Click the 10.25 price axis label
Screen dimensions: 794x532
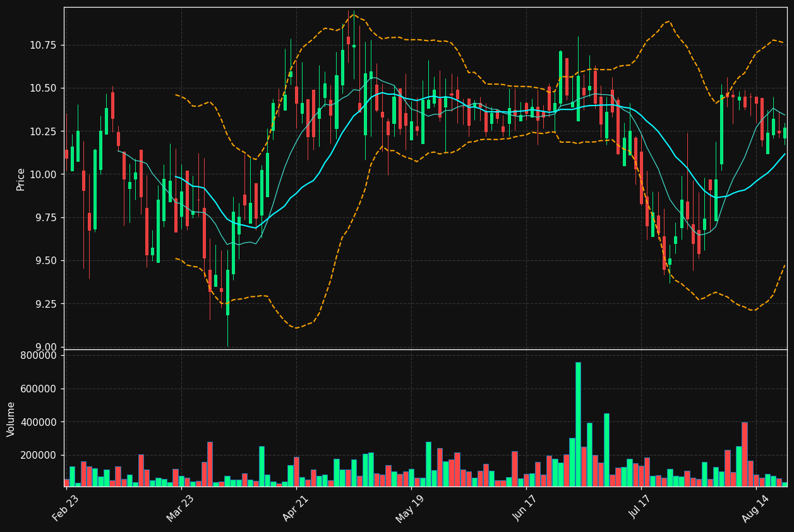tap(44, 131)
